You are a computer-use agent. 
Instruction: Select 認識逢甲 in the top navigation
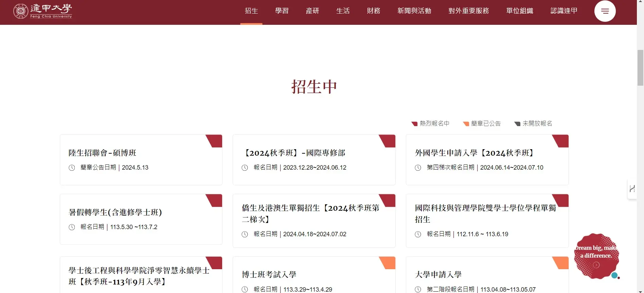tap(564, 11)
